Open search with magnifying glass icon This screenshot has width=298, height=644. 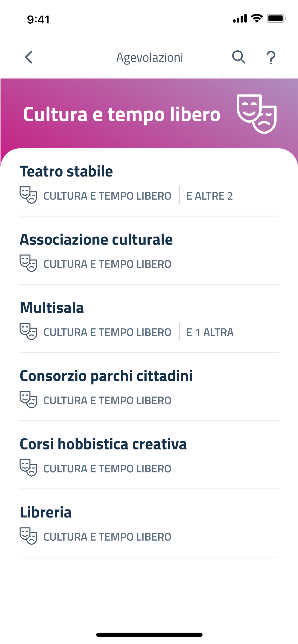coord(239,57)
